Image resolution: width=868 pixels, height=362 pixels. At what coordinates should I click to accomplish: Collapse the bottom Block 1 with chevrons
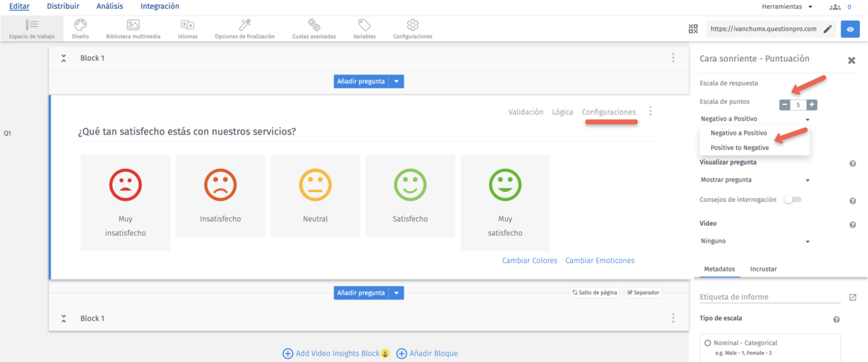click(64, 318)
